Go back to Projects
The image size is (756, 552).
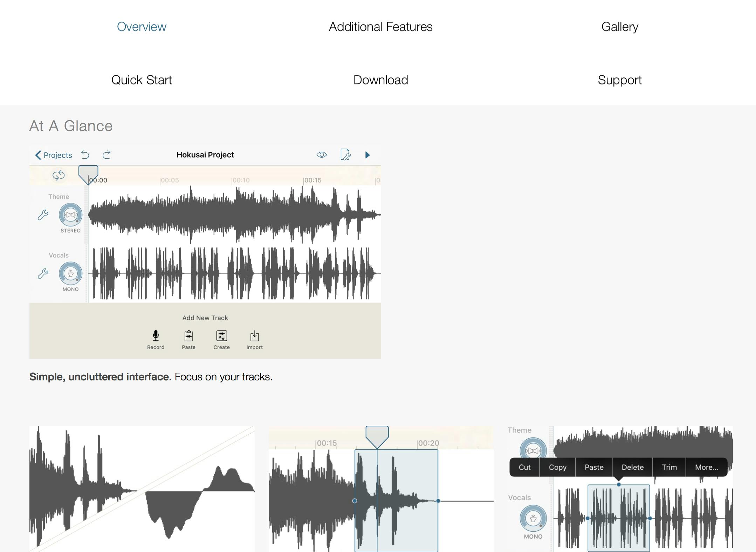53,155
